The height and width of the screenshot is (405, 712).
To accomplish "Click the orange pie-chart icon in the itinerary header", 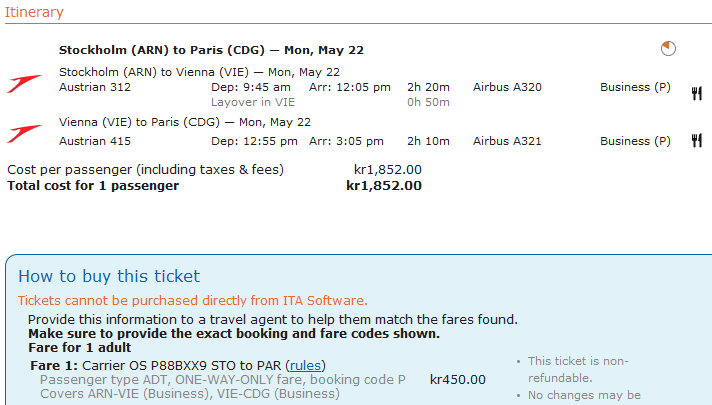I will tap(668, 48).
